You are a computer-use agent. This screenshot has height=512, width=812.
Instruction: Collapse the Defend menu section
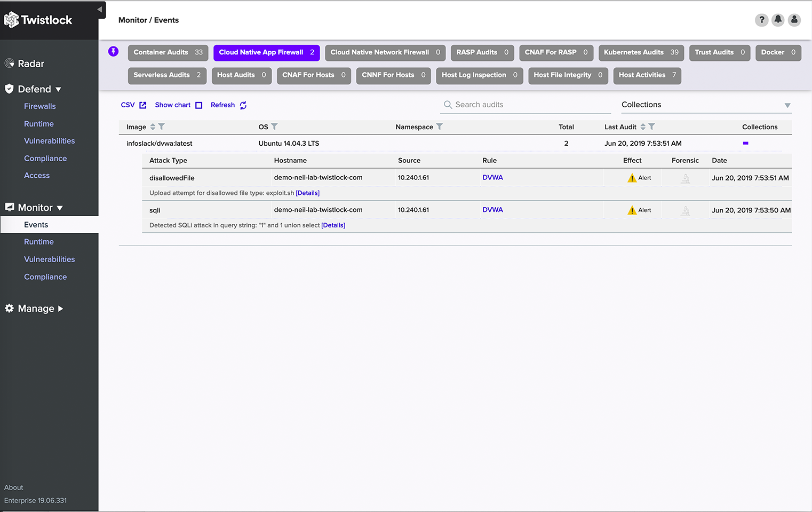[x=58, y=89]
